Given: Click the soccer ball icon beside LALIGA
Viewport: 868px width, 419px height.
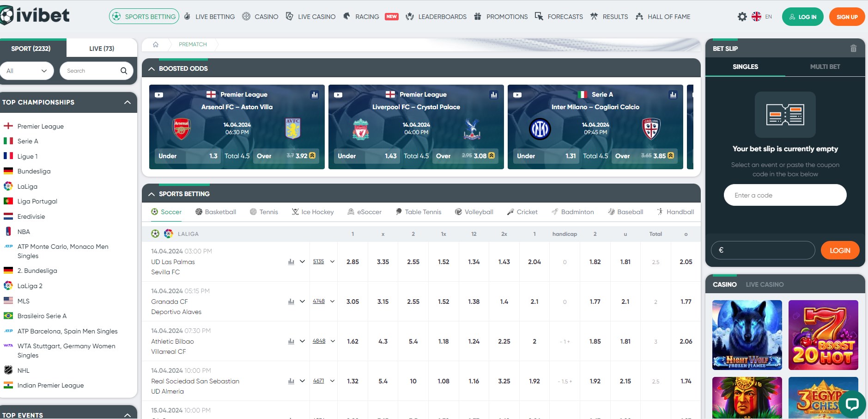Looking at the screenshot, I should click(x=155, y=234).
